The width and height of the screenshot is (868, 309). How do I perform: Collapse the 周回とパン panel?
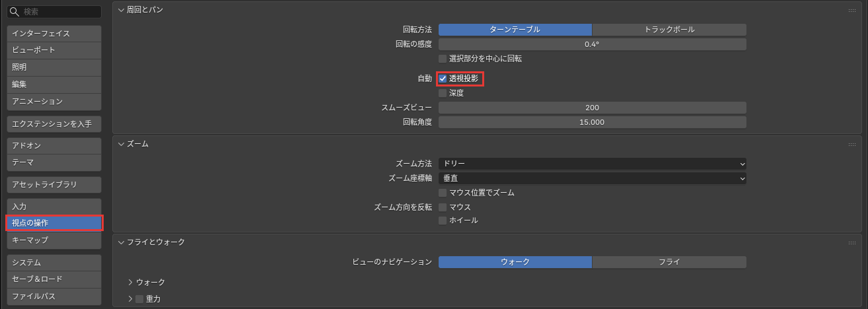pos(121,10)
